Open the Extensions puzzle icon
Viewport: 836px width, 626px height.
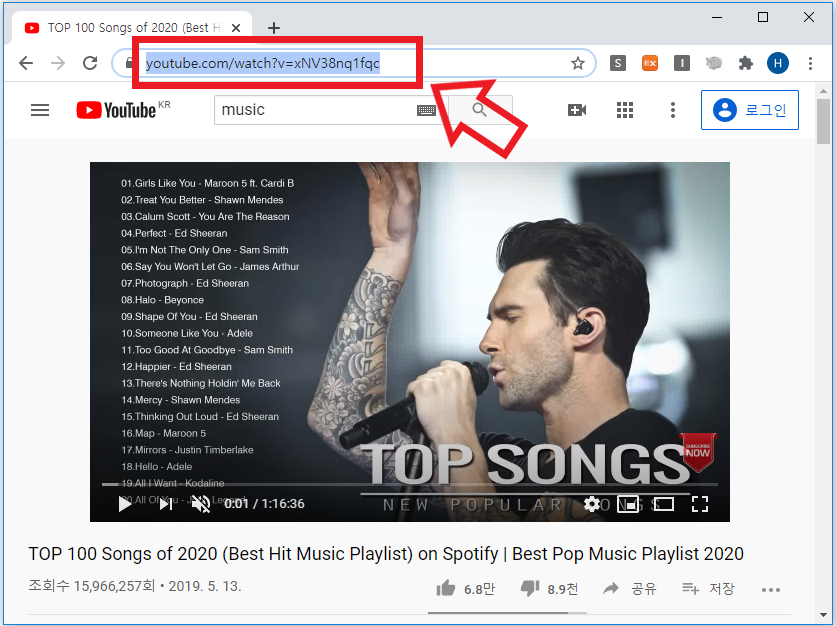click(x=745, y=63)
